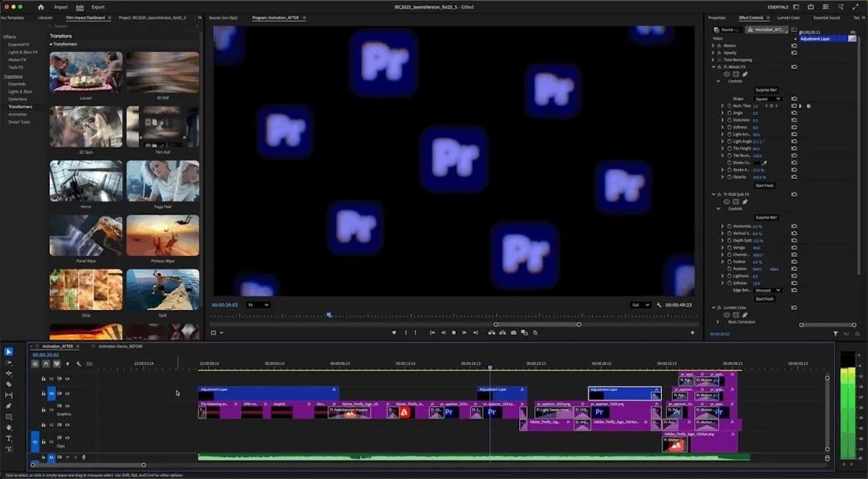Select the Rectangle tool

point(9,417)
